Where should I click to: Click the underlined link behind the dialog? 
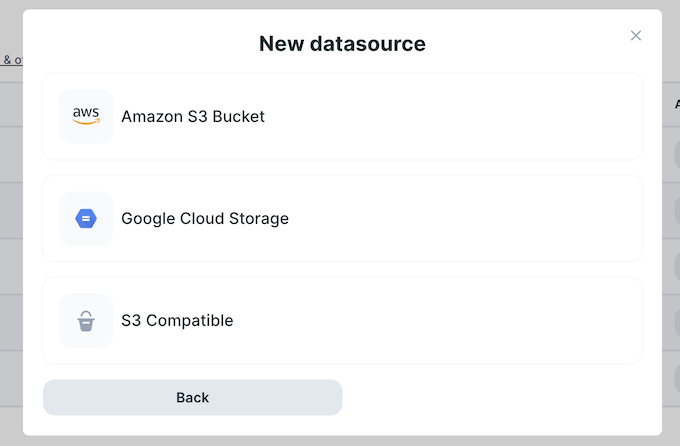[x=11, y=60]
